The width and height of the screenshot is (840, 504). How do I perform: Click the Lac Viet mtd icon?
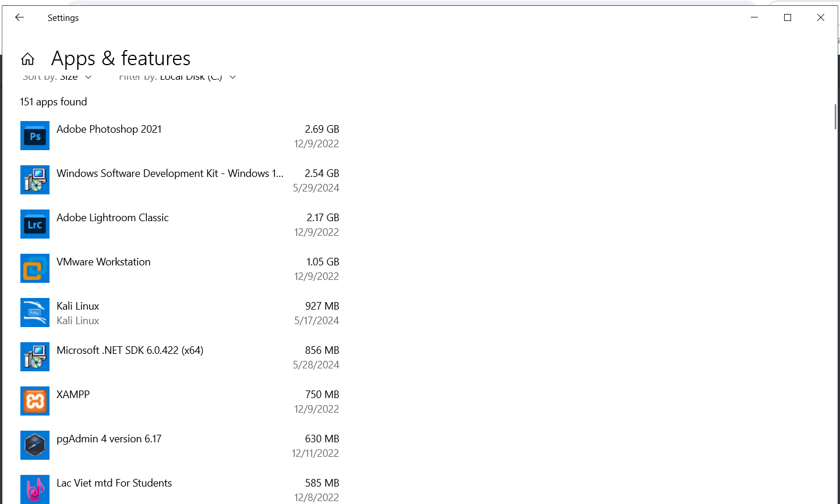pyautogui.click(x=35, y=489)
